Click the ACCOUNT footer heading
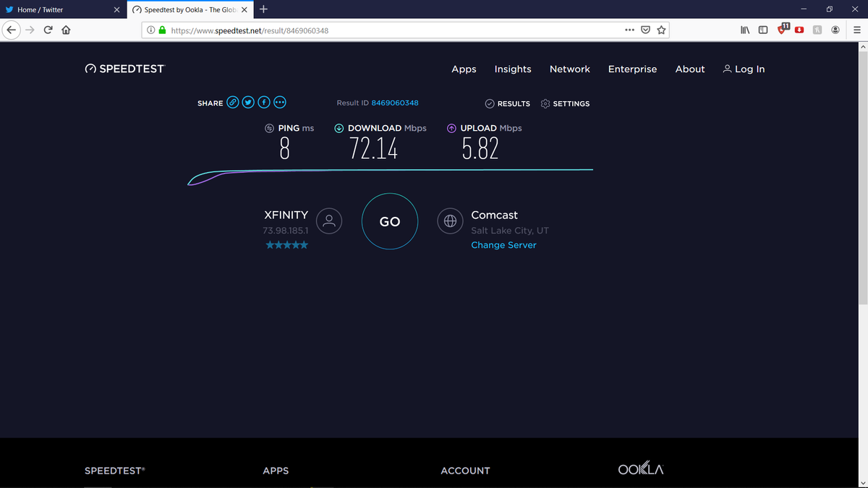This screenshot has height=488, width=868. coord(465,471)
